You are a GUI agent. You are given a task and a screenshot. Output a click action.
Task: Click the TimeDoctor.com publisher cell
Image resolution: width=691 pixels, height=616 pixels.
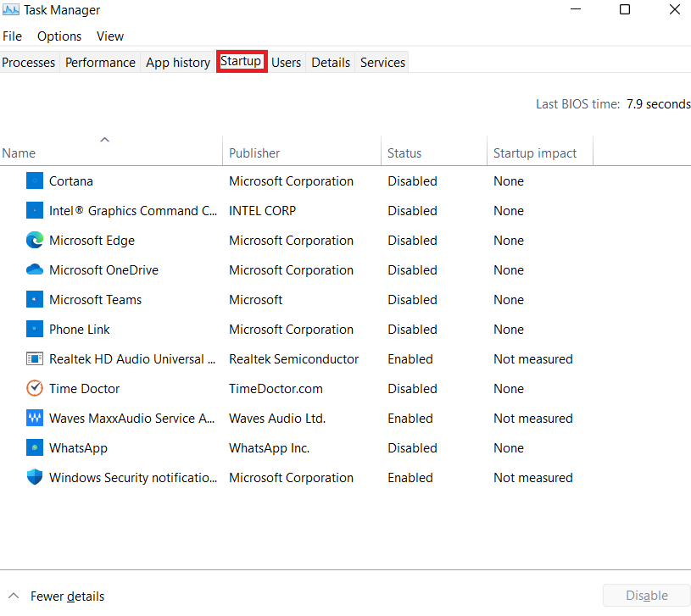tap(276, 389)
